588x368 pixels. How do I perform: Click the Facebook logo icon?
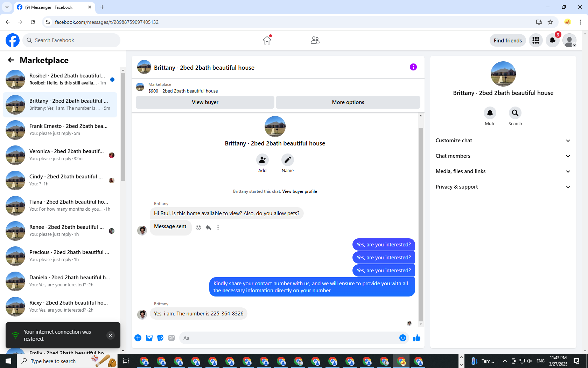pyautogui.click(x=13, y=40)
